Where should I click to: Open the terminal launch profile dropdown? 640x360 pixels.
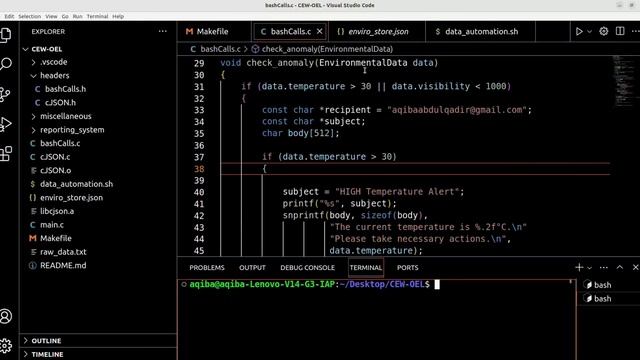coord(589,268)
